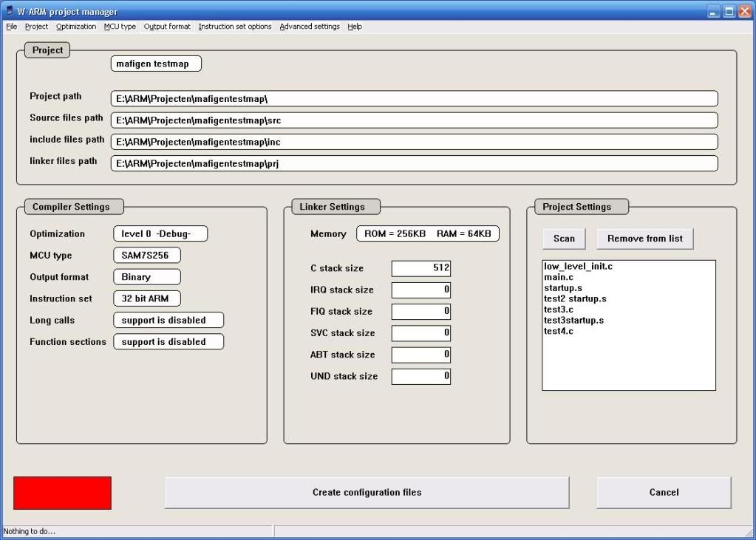Click the Project path field
The image size is (756, 540).
pyautogui.click(x=414, y=98)
